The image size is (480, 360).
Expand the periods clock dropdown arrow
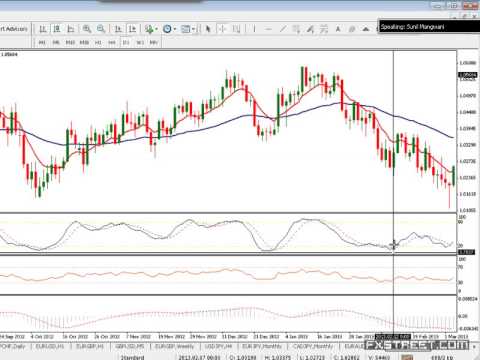[175, 29]
